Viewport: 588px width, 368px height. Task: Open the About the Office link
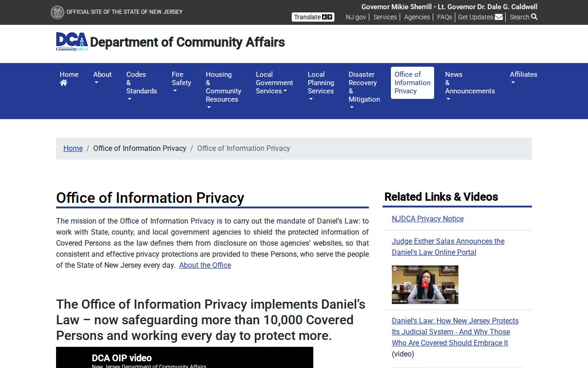205,265
